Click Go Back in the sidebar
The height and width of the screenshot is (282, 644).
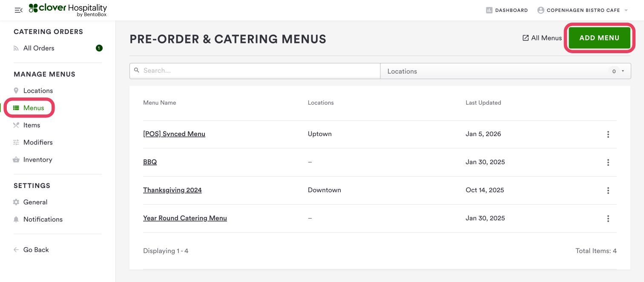click(x=36, y=250)
